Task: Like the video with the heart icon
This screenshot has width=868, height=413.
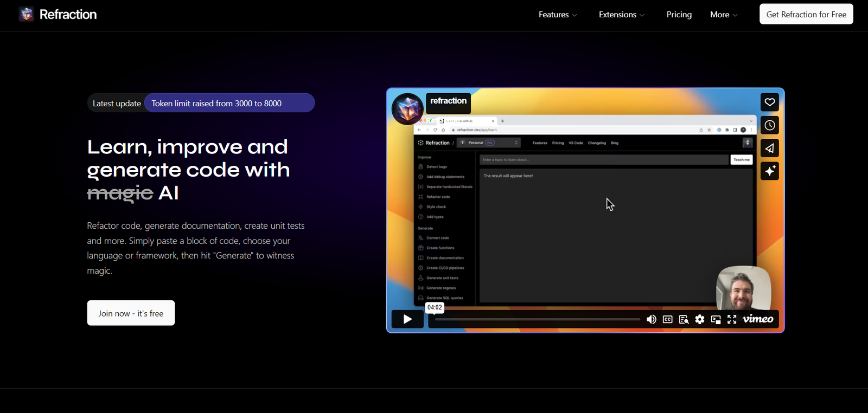Action: [x=769, y=102]
